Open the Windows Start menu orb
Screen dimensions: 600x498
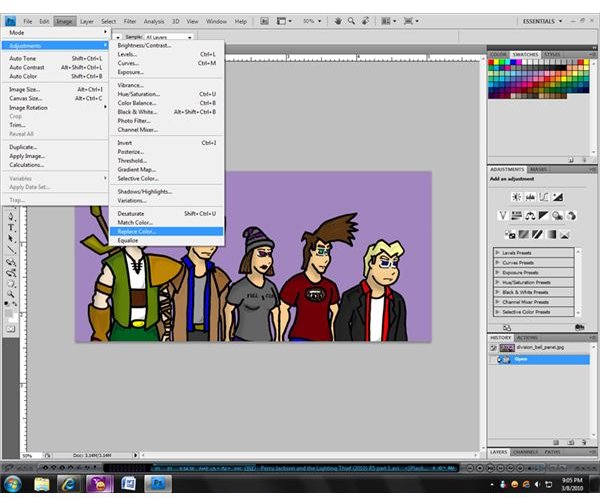pos(12,484)
